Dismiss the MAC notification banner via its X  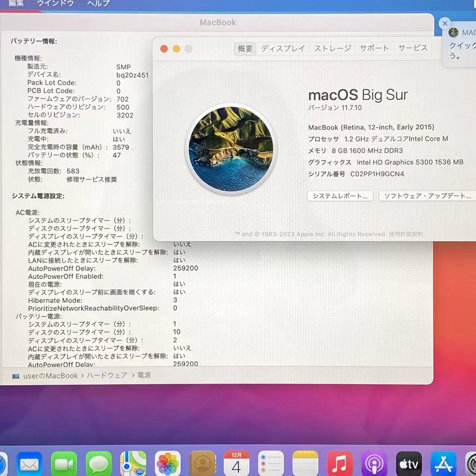[445, 23]
